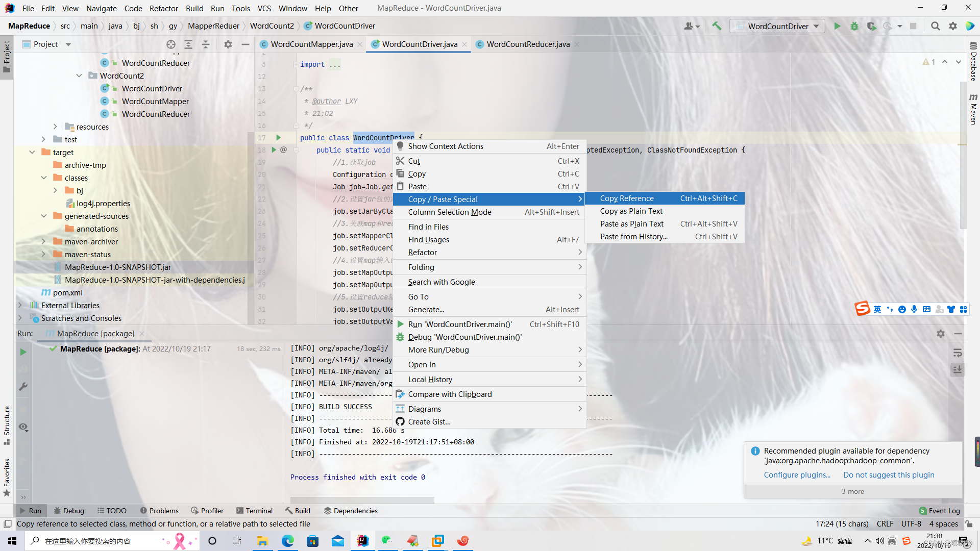This screenshot has width=980, height=551.
Task: Collapse the target folder in Project tree
Action: pyautogui.click(x=32, y=152)
